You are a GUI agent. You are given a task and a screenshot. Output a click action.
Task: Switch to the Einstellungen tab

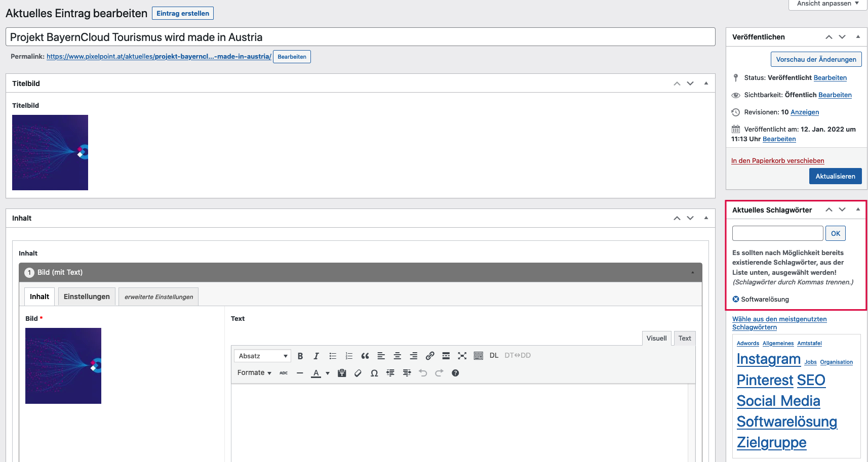[x=87, y=297]
